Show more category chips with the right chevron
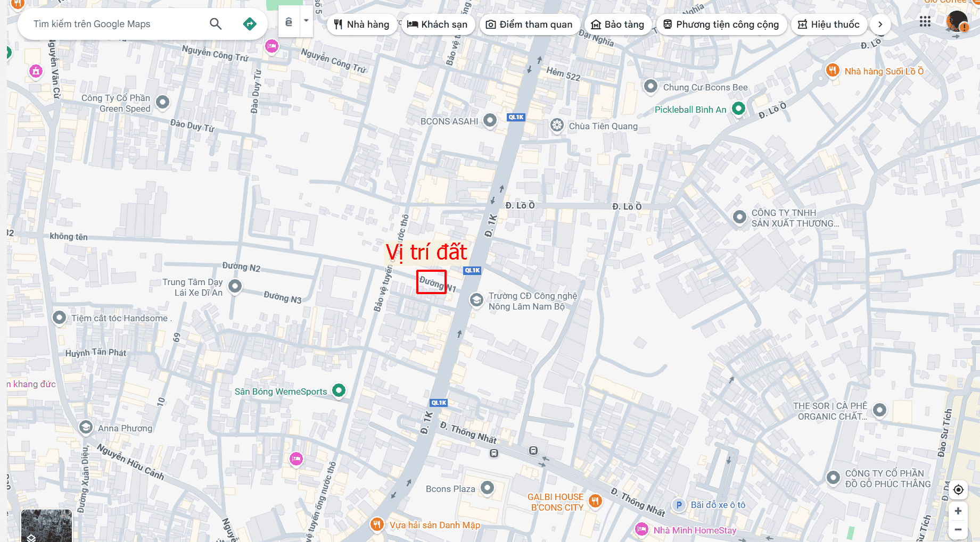This screenshot has width=980, height=542. [880, 24]
